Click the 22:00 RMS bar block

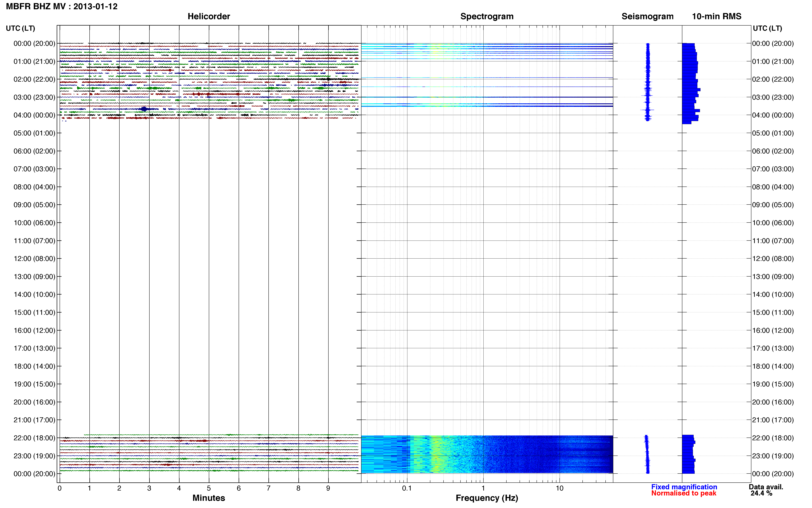(x=688, y=454)
